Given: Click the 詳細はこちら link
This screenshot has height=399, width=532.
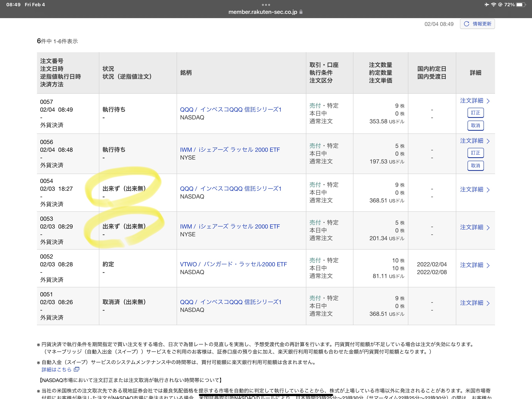Looking at the screenshot, I should (x=56, y=369).
